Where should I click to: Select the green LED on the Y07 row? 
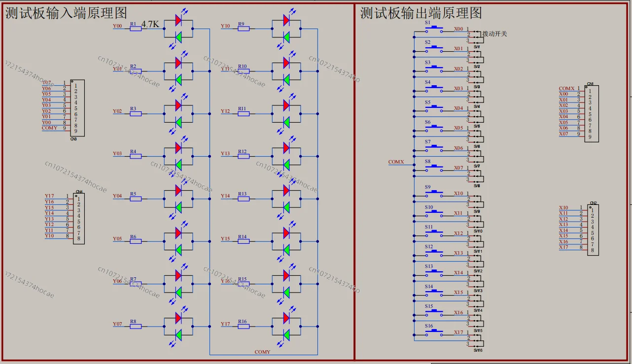(x=178, y=335)
